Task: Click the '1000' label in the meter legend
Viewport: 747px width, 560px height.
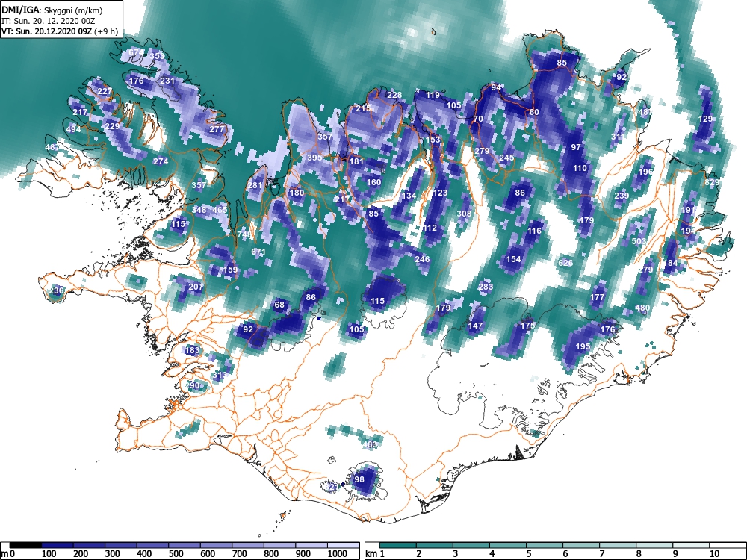Action: [x=338, y=553]
